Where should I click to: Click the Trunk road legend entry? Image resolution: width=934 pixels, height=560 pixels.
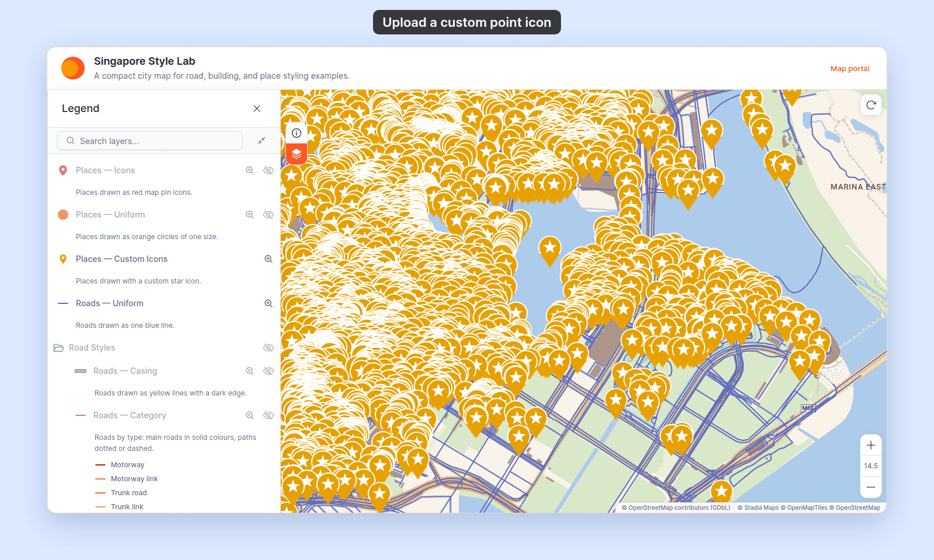[x=128, y=493]
